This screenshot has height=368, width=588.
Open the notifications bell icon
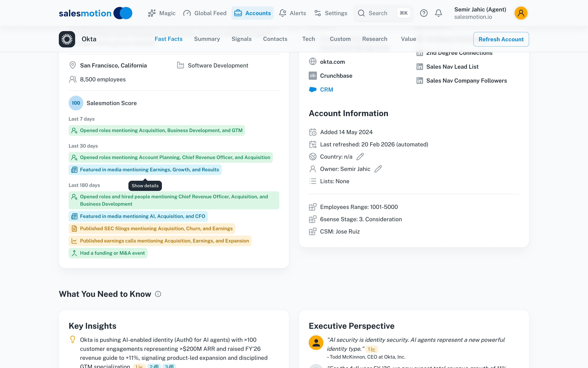coord(438,13)
